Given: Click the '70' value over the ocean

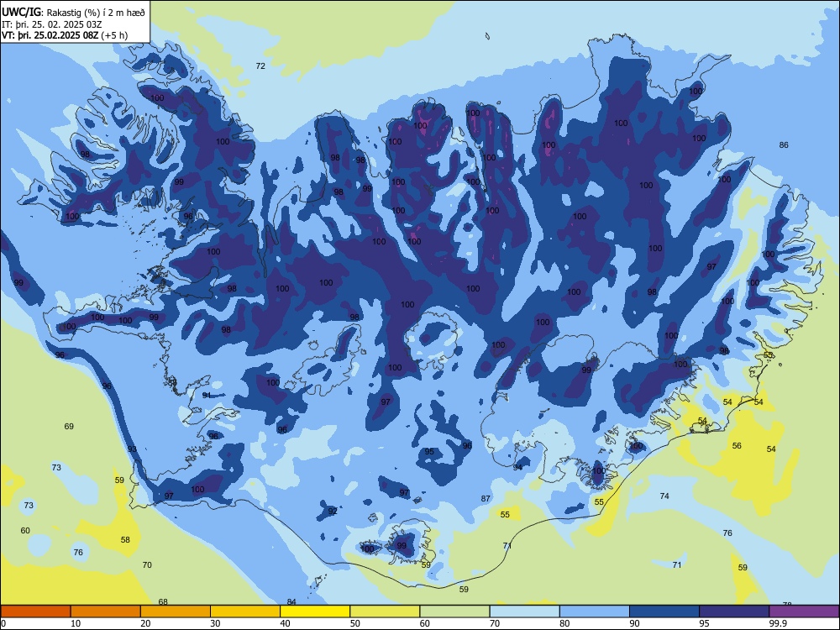Looking at the screenshot, I should coord(147,564).
